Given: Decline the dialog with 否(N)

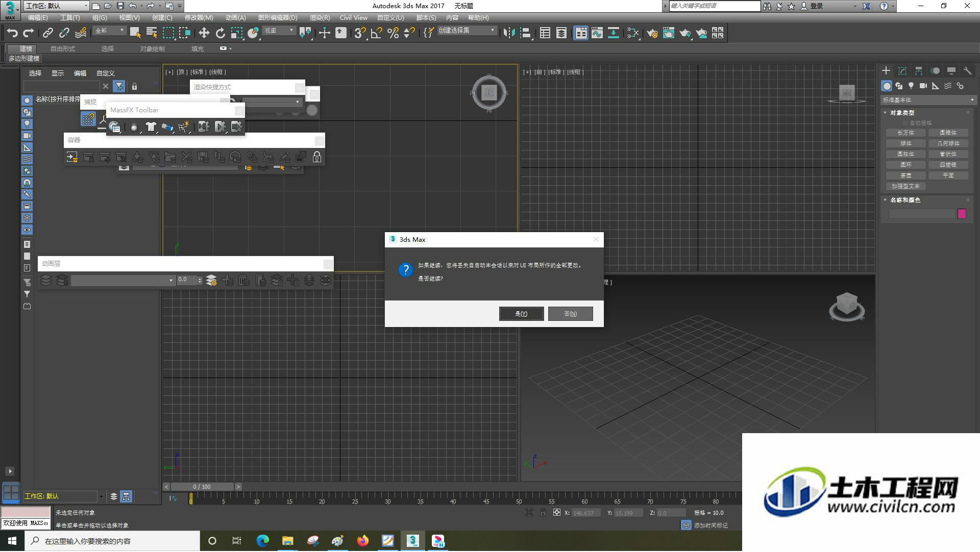Looking at the screenshot, I should tap(570, 314).
